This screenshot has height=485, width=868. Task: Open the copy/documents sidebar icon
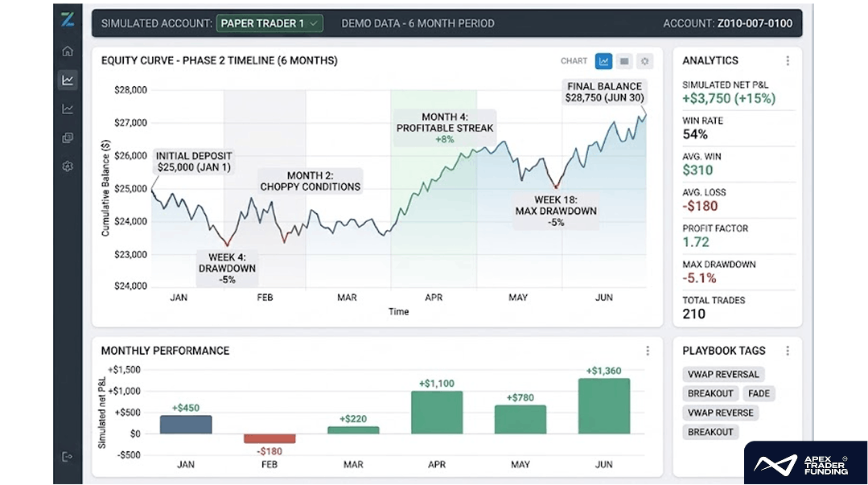point(68,138)
